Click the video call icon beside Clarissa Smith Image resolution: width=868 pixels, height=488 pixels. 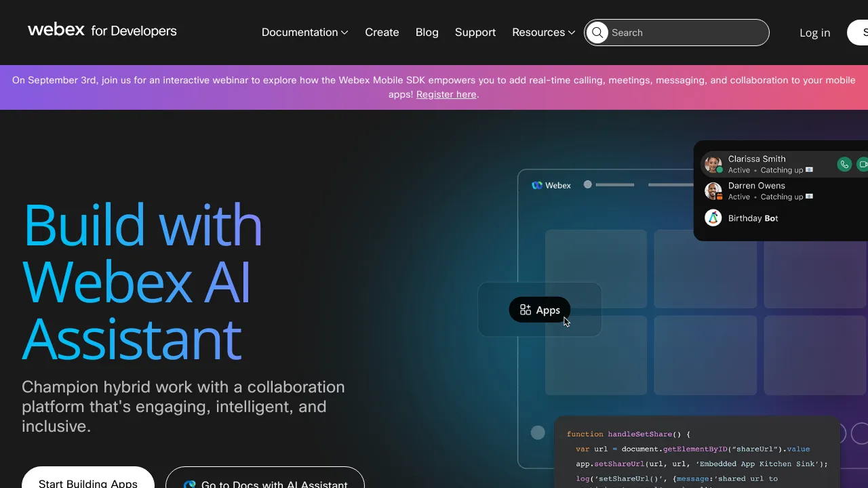(x=863, y=164)
